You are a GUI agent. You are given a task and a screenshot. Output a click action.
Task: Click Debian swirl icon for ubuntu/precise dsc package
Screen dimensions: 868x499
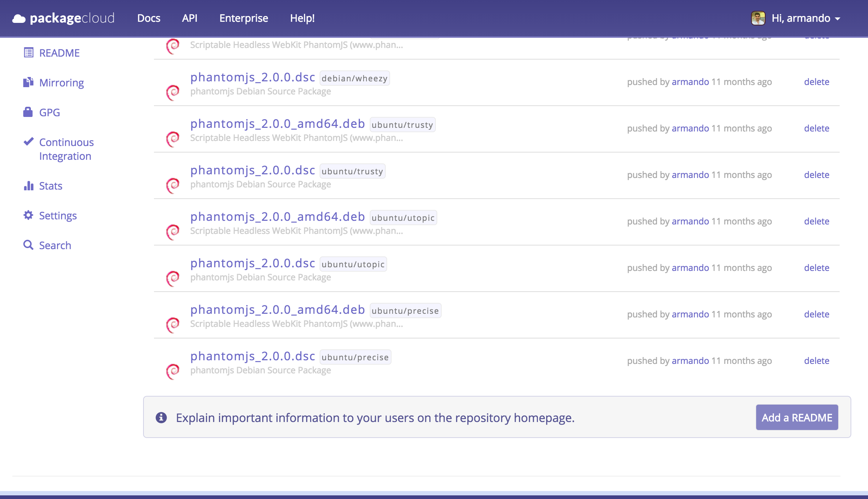point(173,372)
